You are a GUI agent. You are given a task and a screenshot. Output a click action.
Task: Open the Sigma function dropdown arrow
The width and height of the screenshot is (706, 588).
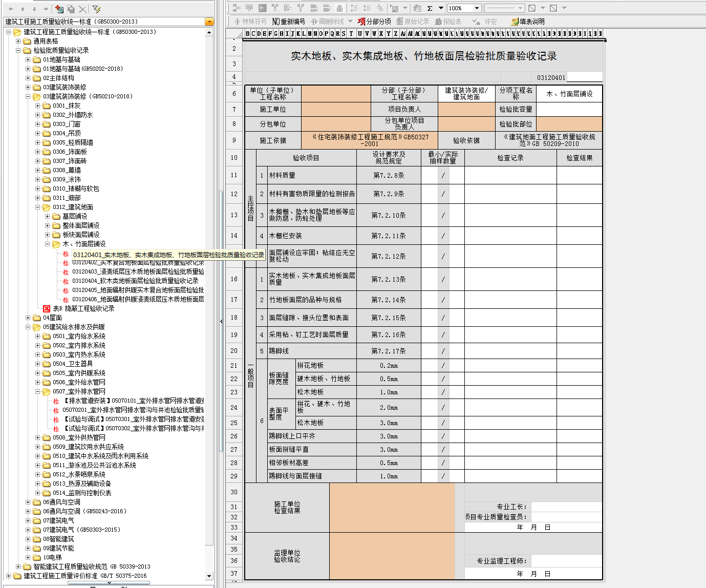[440, 8]
